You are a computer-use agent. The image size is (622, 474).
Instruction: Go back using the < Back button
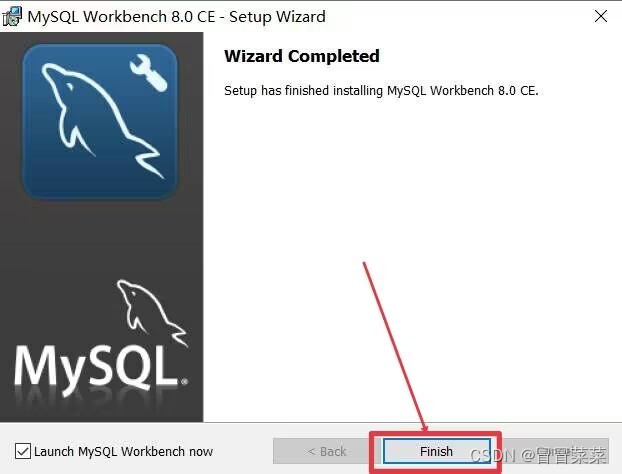coord(327,451)
